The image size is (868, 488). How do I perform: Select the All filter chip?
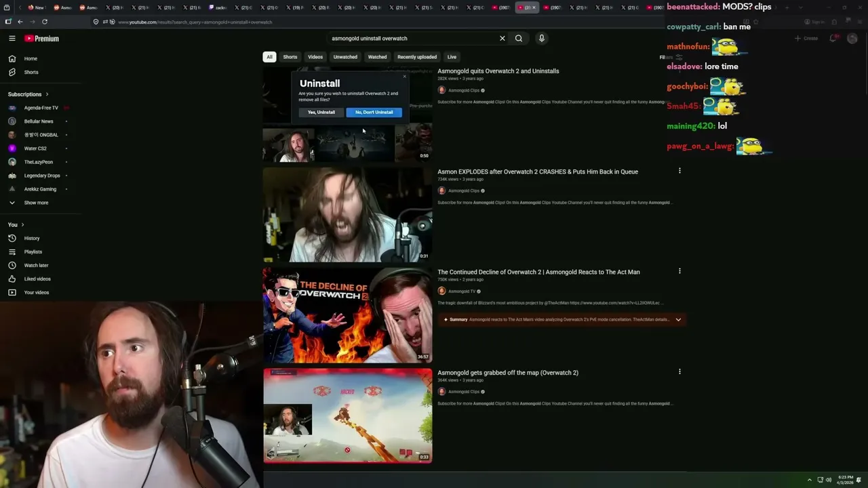(269, 57)
